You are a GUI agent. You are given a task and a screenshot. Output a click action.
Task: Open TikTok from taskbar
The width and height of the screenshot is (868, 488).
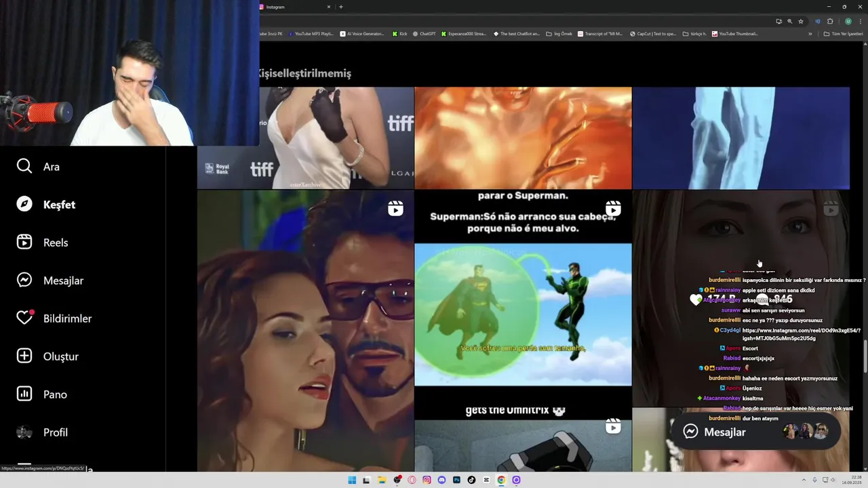click(471, 480)
